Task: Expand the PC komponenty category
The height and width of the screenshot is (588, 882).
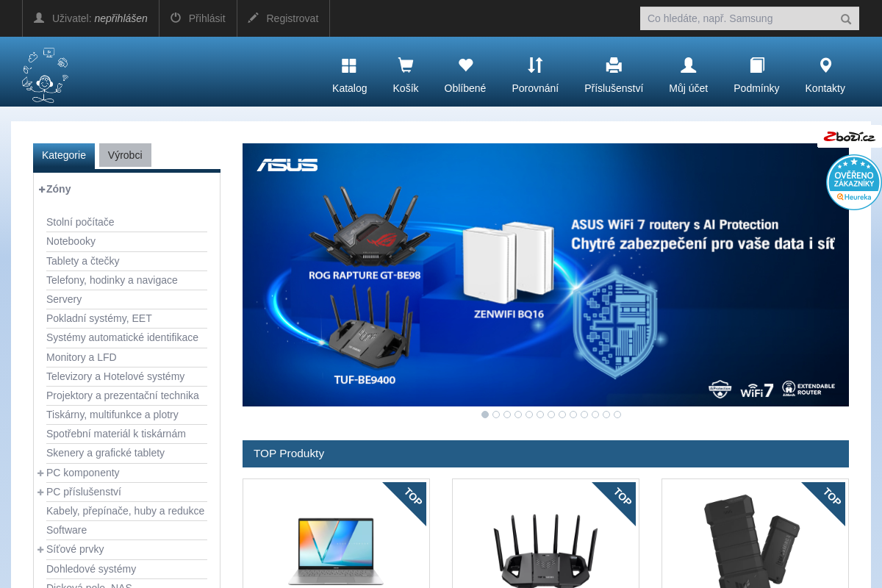Action: coord(40,473)
